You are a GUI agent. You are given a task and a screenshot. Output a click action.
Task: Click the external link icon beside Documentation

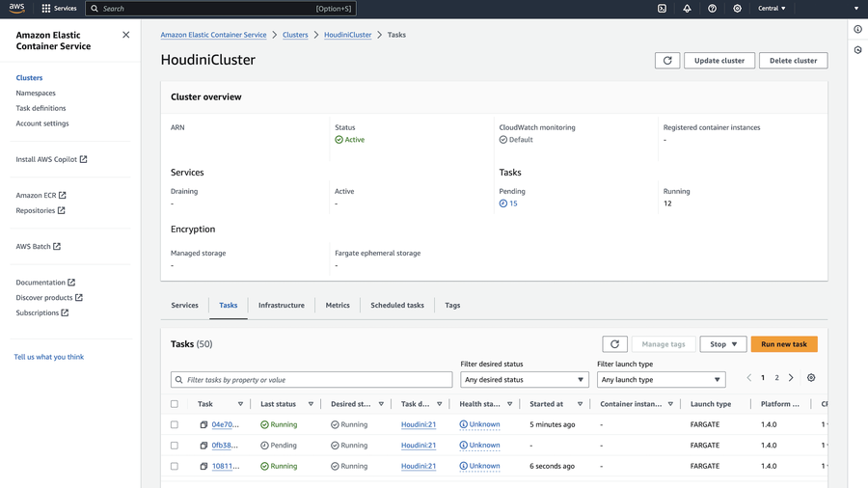[x=71, y=283]
